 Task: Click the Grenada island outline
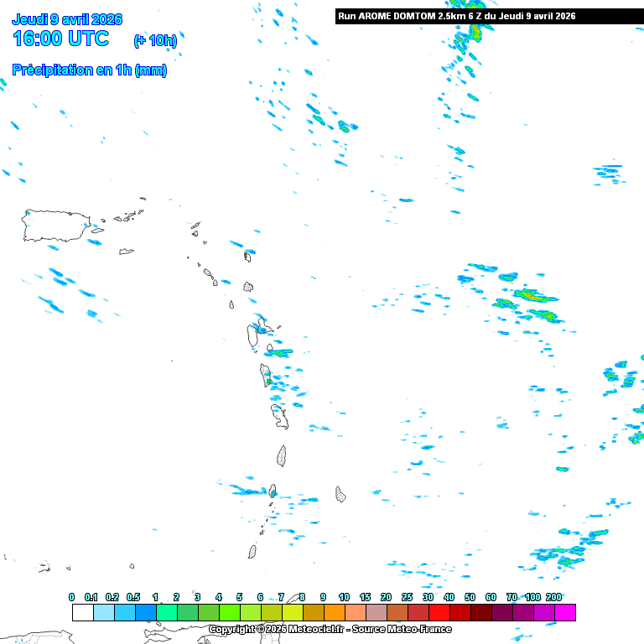[252, 552]
